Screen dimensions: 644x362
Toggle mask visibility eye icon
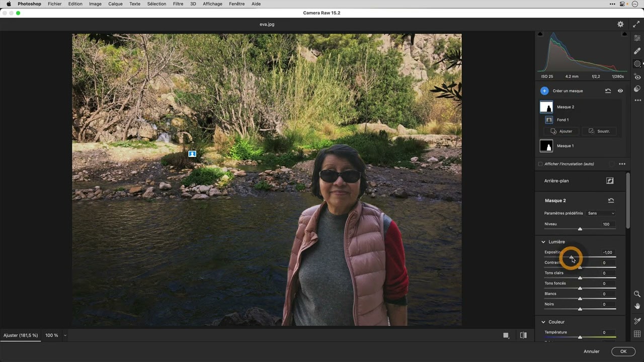[620, 91]
